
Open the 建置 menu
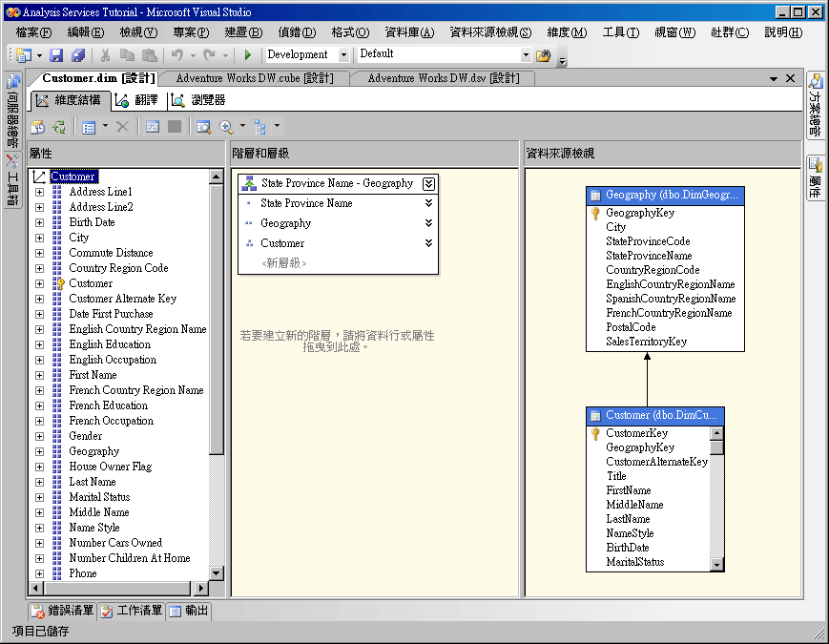[x=243, y=32]
